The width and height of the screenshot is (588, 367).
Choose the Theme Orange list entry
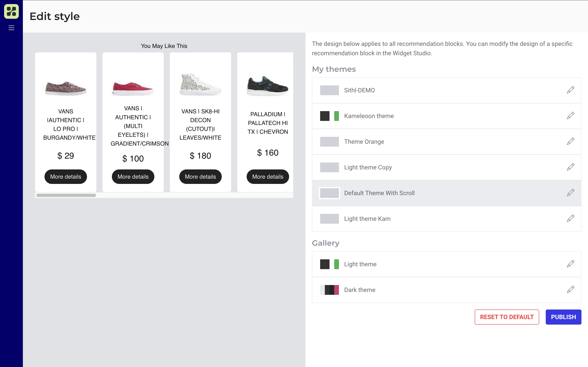click(x=364, y=142)
